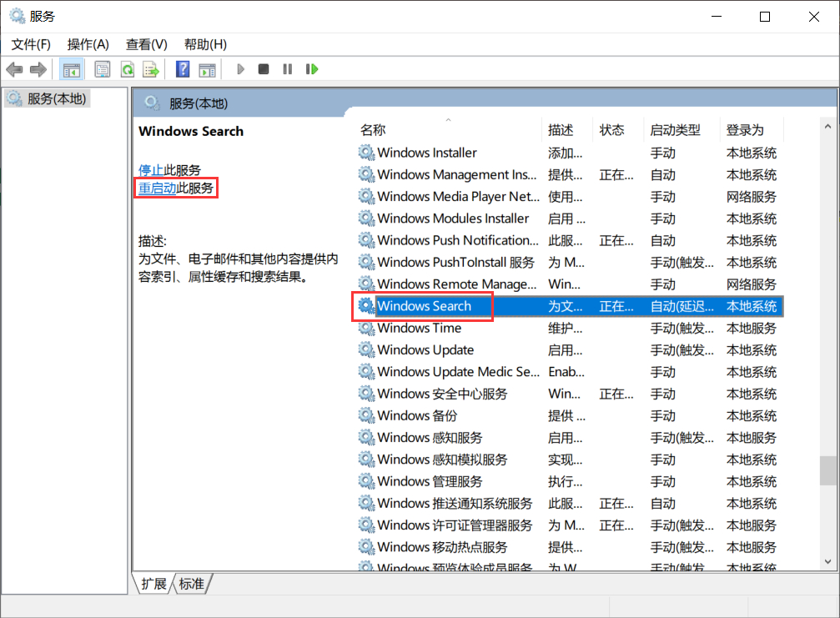Select Windows Push Notification... service
Image resolution: width=840 pixels, height=618 pixels.
pyautogui.click(x=458, y=240)
